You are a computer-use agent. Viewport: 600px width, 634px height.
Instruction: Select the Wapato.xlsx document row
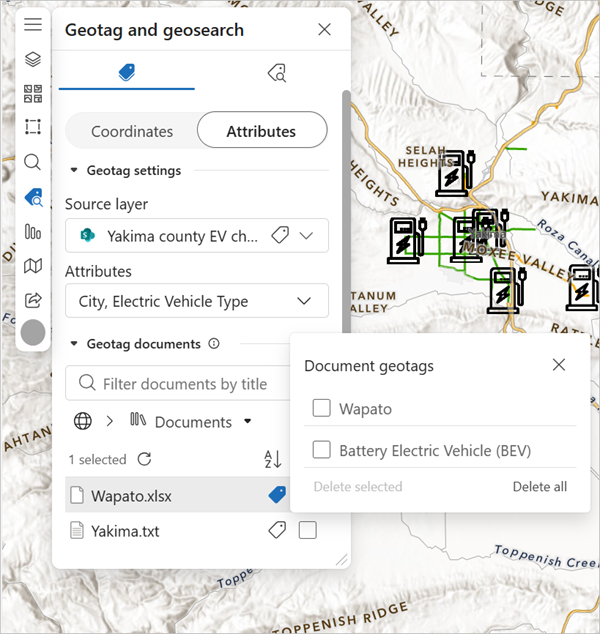click(177, 495)
